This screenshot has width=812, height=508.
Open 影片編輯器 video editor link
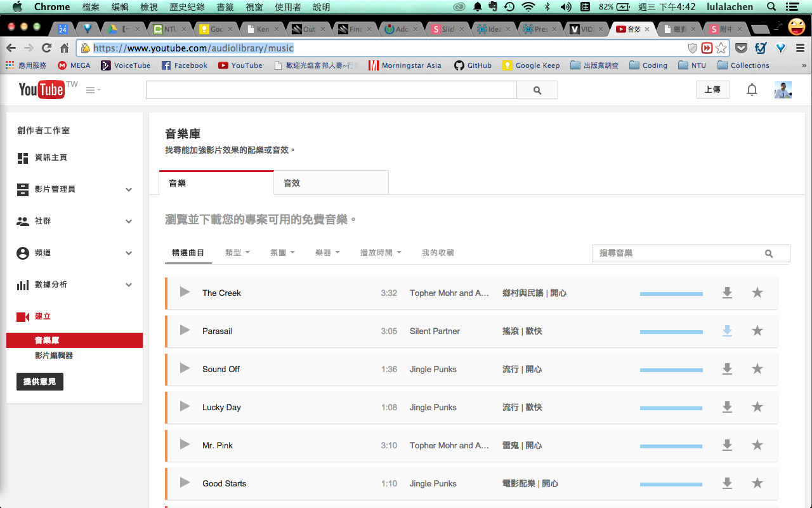point(54,356)
